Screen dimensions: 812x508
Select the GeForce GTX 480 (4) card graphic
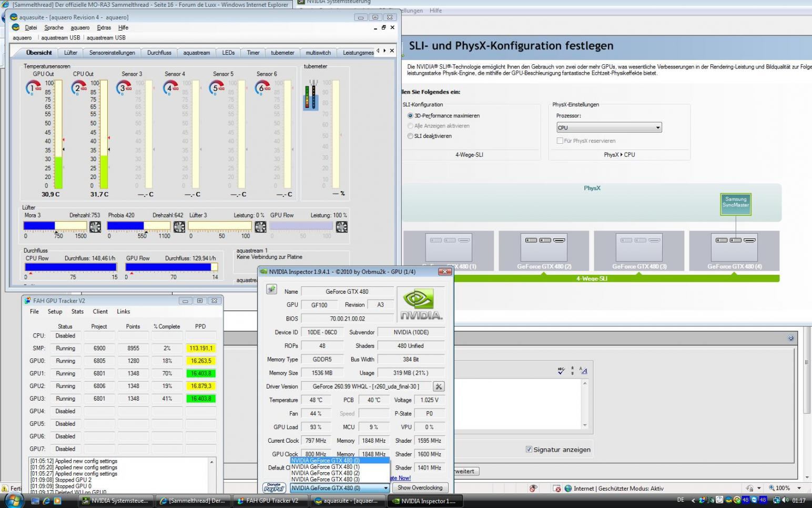[735, 247]
